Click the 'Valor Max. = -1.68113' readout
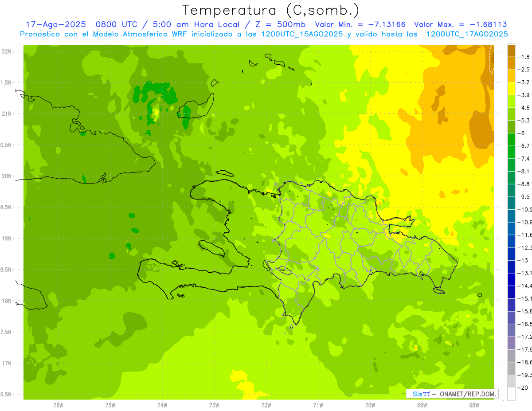Viewport: 532px width, 411px height. 460,24
